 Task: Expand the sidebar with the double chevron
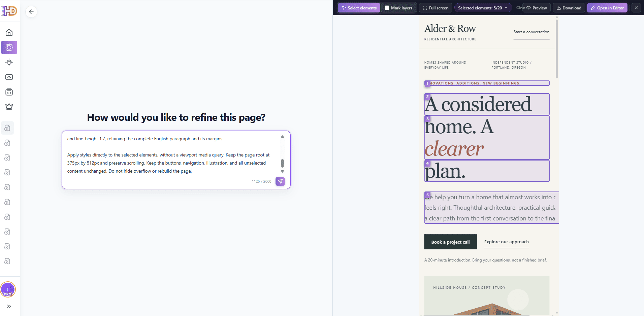9,306
